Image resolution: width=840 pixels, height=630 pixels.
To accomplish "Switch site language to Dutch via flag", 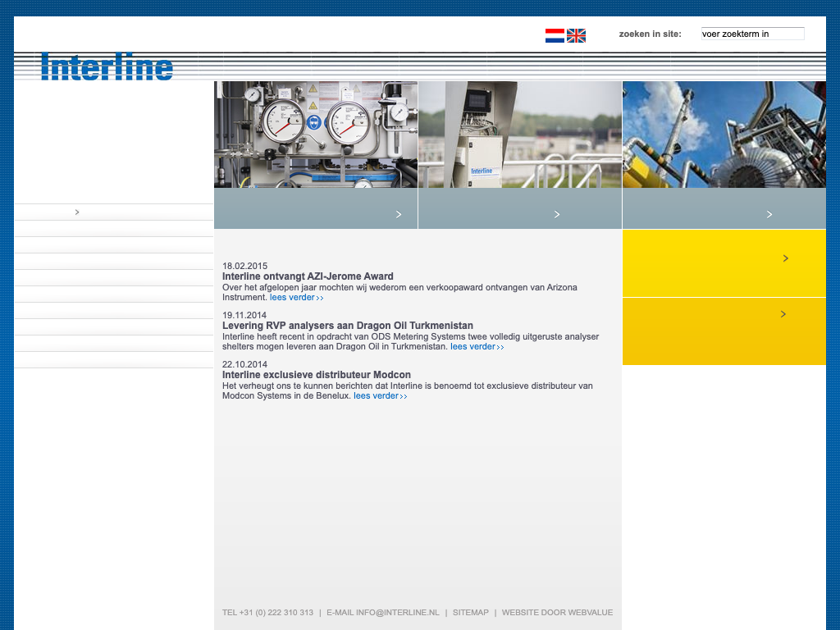I will pyautogui.click(x=555, y=35).
